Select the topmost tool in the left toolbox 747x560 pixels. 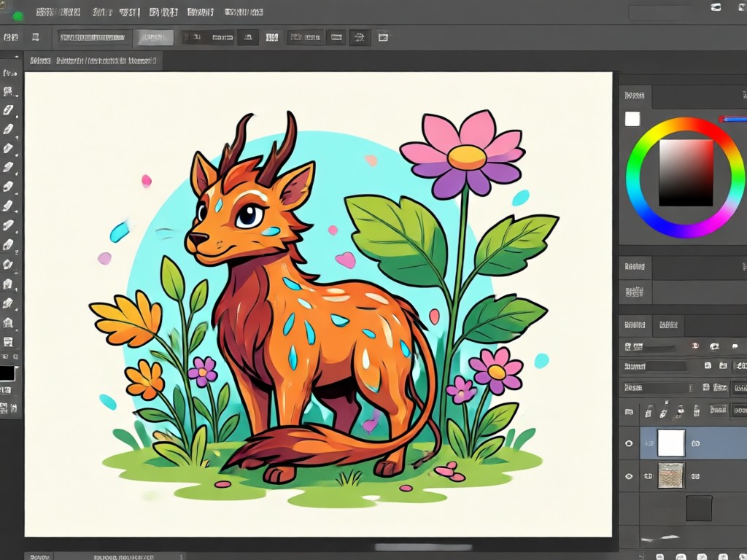pos(9,73)
